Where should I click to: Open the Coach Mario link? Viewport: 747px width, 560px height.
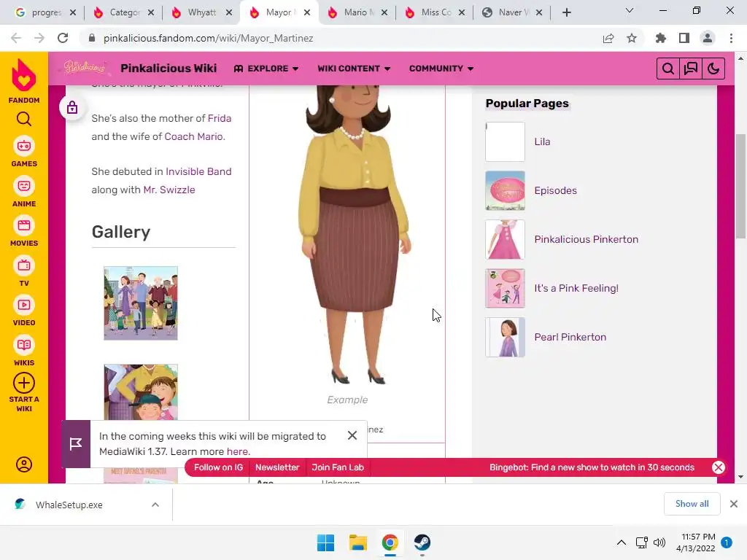tap(194, 136)
